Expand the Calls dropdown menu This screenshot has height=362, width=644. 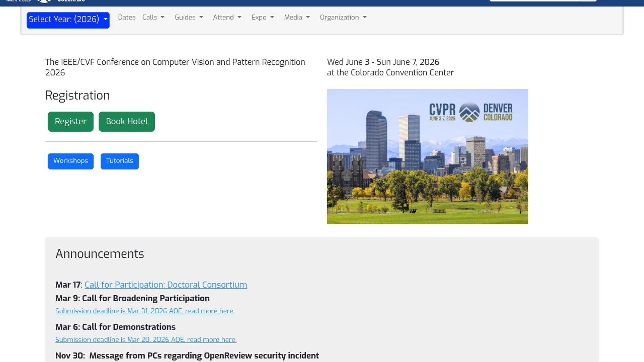153,17
